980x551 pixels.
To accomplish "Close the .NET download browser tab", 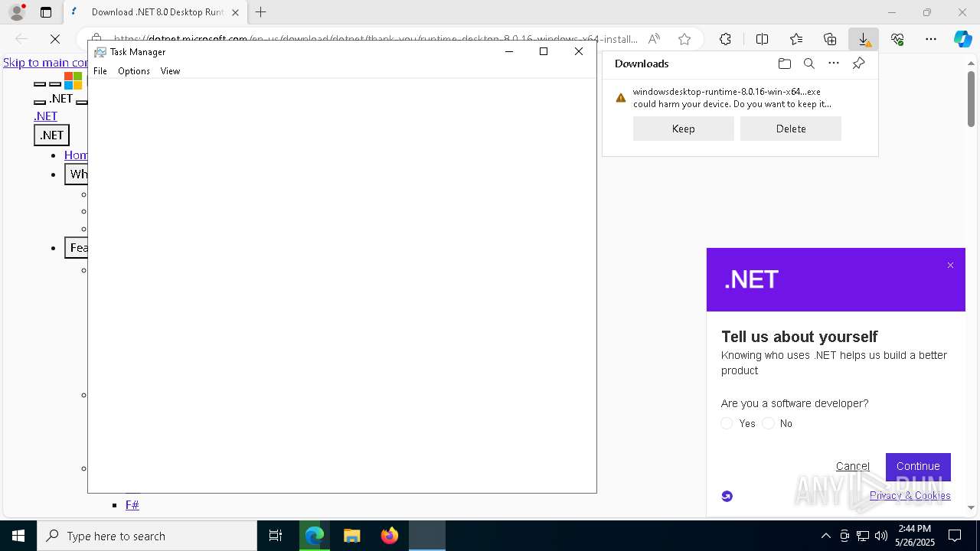I will coord(235,12).
